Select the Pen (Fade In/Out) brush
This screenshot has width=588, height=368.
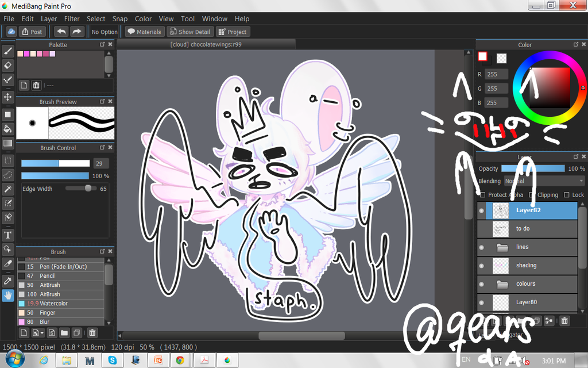tap(61, 267)
